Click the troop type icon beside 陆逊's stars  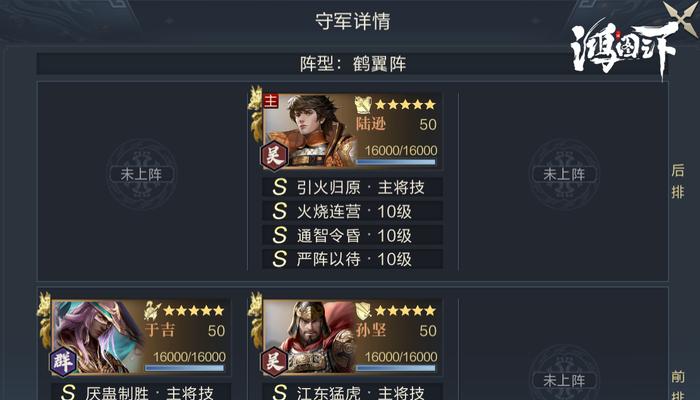(363, 105)
